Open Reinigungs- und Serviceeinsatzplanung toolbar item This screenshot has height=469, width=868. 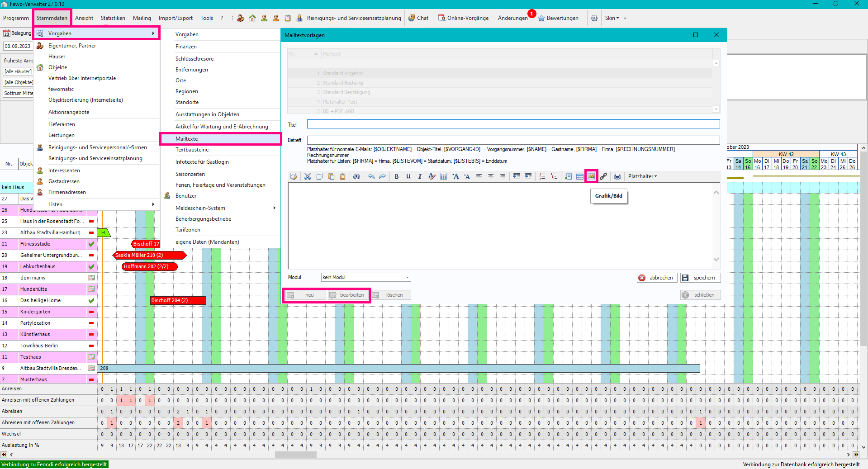tap(349, 18)
